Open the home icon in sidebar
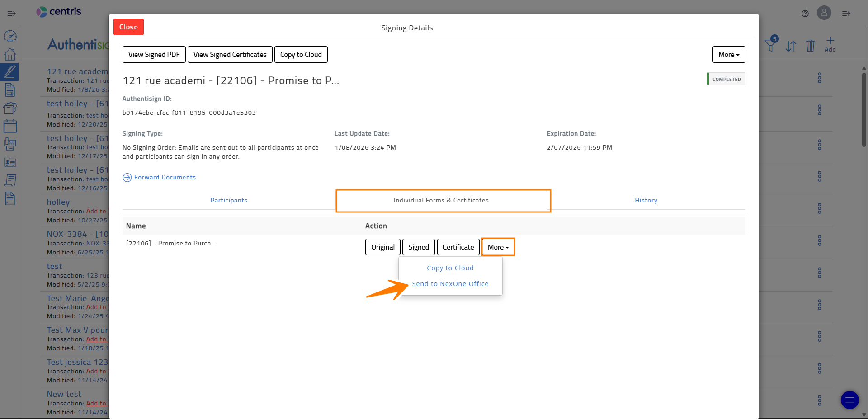 [x=10, y=54]
